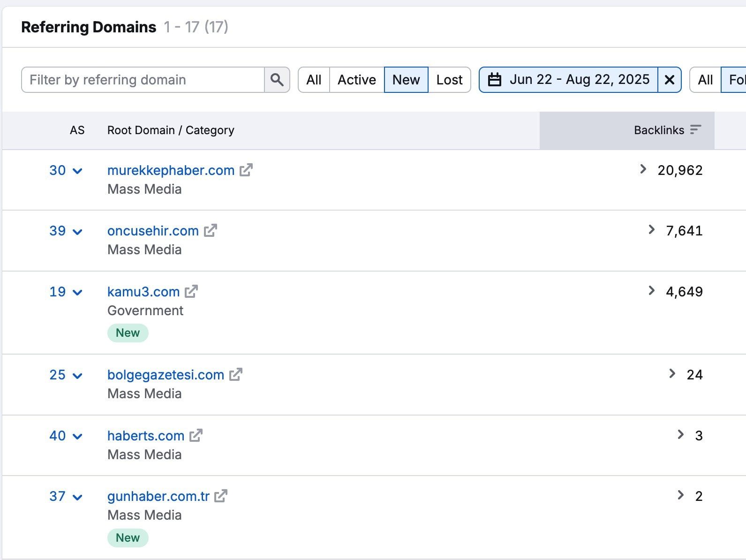746x560 pixels.
Task: Expand the 20,962 backlinks row arrow
Action: (x=643, y=169)
